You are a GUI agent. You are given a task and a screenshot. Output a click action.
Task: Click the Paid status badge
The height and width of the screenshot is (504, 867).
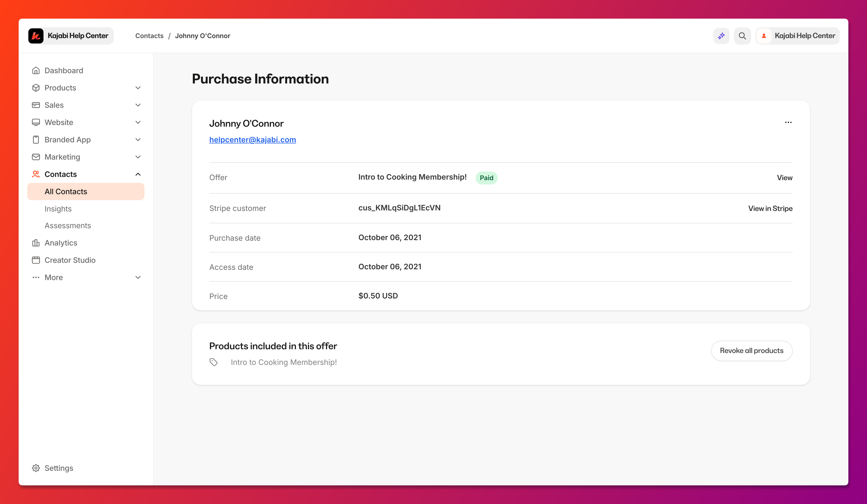click(486, 178)
